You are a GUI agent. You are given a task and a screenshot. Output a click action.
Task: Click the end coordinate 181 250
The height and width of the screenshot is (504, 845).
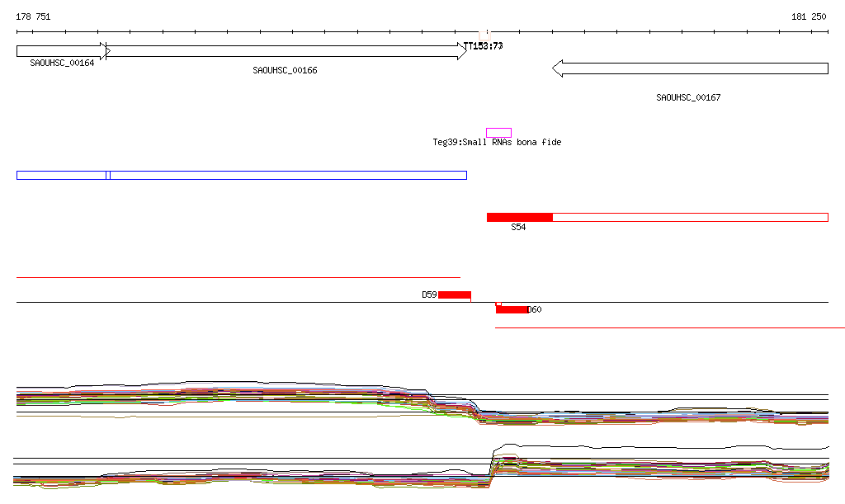pos(809,16)
